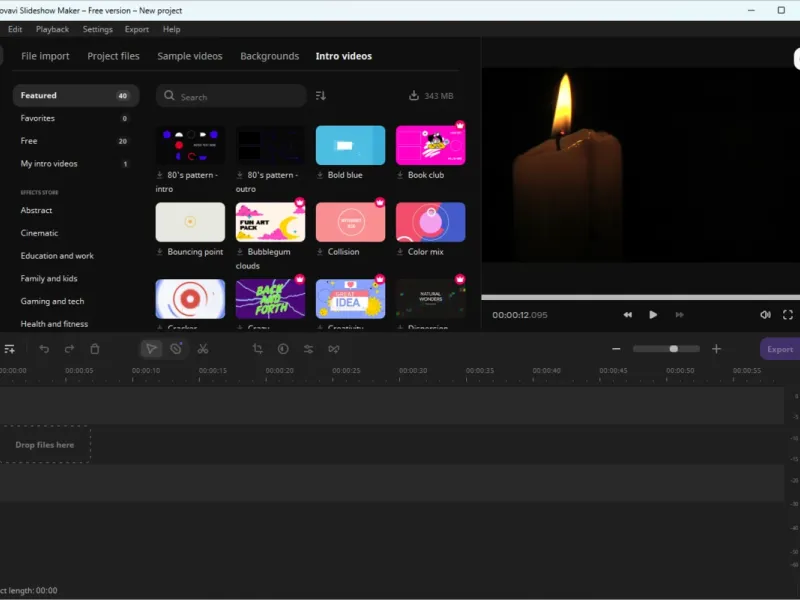Select the pointer selection tool
This screenshot has width=800, height=600.
click(x=151, y=349)
